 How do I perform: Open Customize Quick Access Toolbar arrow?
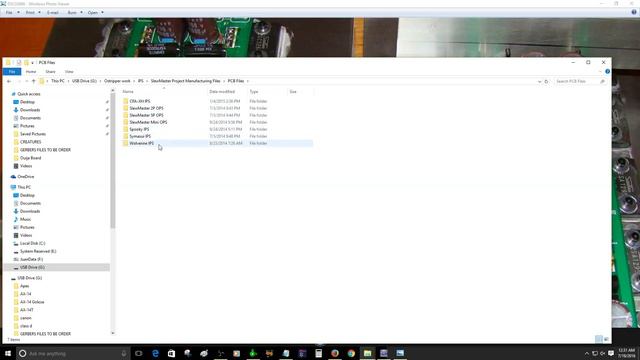click(33, 63)
